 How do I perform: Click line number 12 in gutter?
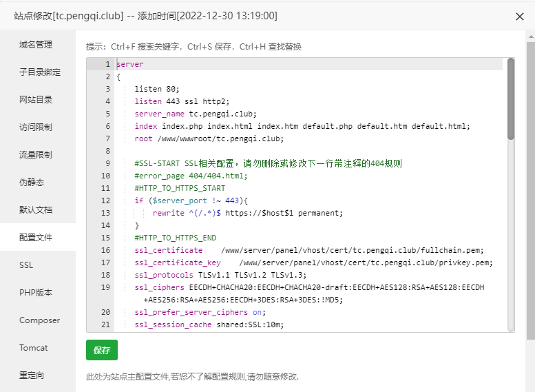pyautogui.click(x=105, y=200)
